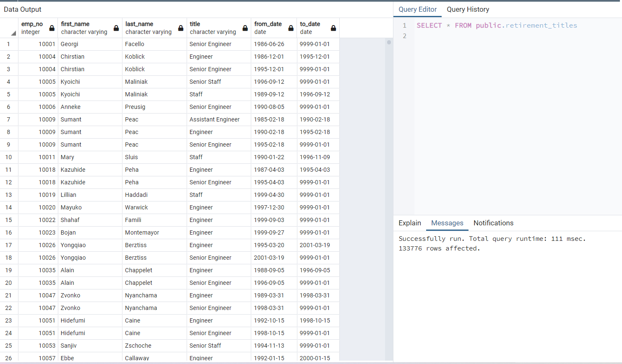
Task: Click the lock icon on emp_no column
Action: point(52,28)
